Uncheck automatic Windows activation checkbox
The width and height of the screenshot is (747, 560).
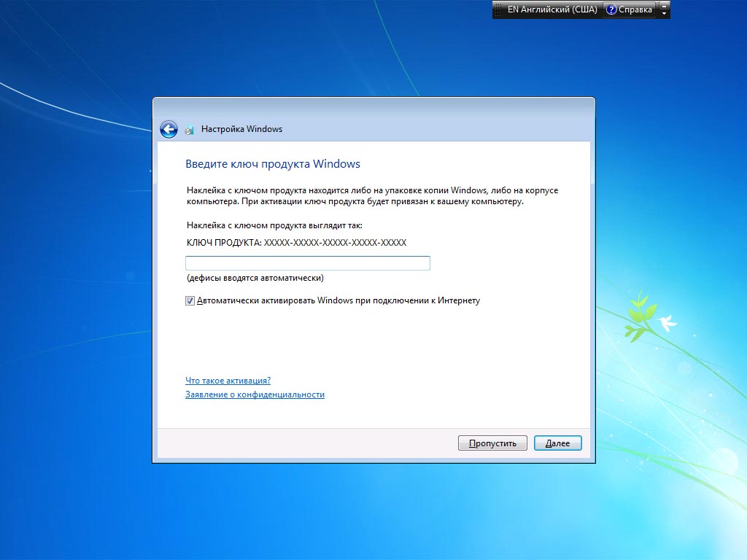190,301
